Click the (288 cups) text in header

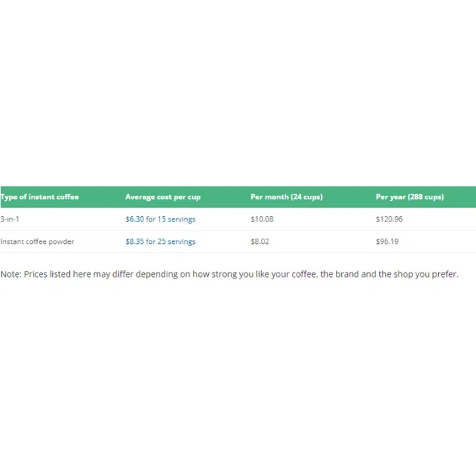pyautogui.click(x=426, y=197)
